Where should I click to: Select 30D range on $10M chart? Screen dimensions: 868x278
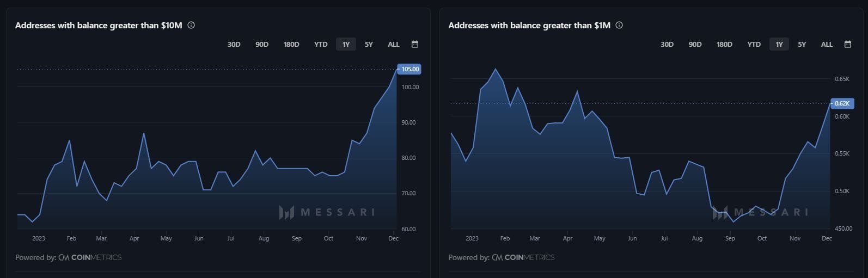pos(234,45)
